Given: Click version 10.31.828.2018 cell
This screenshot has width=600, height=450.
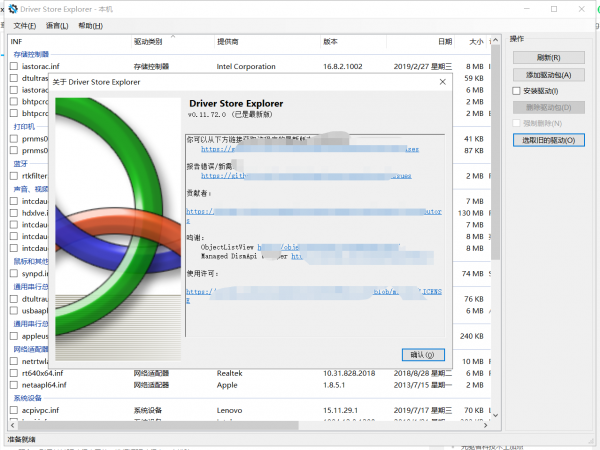Looking at the screenshot, I should point(349,373).
